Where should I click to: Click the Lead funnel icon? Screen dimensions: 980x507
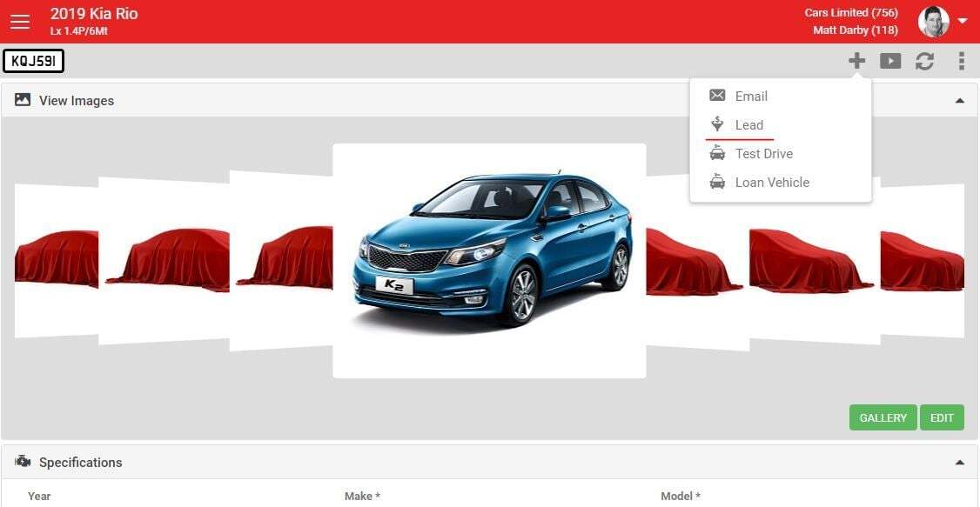coord(717,124)
